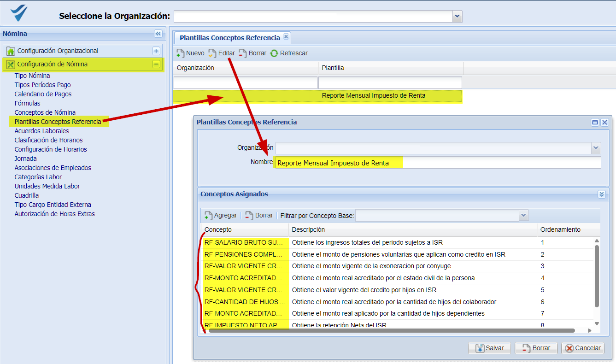The image size is (616, 364).
Task: Click the Editar toolbar icon
Action: (212, 53)
